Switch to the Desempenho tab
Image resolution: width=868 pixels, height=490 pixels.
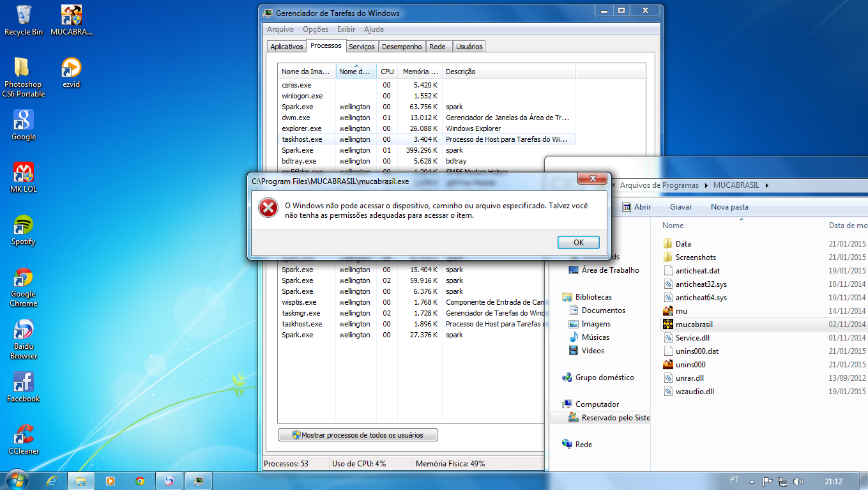(402, 47)
